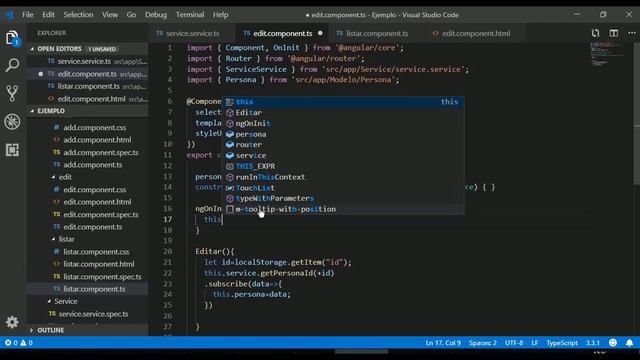Open the Debug view icon
This screenshot has height=360, width=640.
12,122
